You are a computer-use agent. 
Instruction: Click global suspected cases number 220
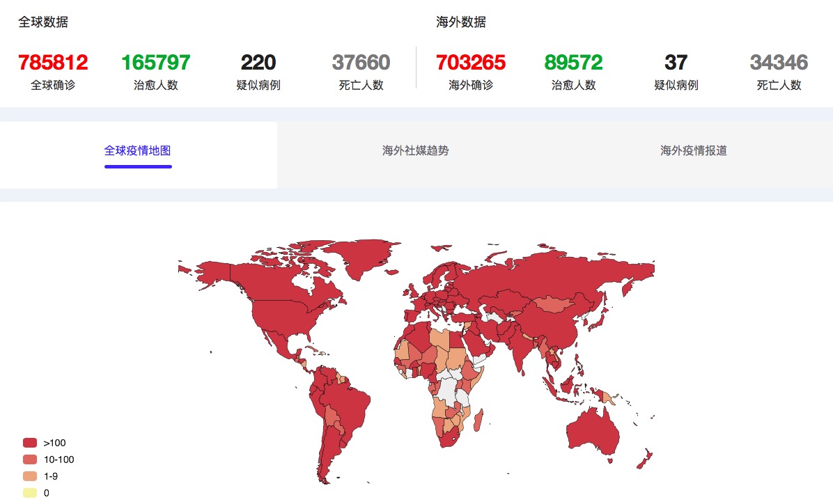click(258, 62)
